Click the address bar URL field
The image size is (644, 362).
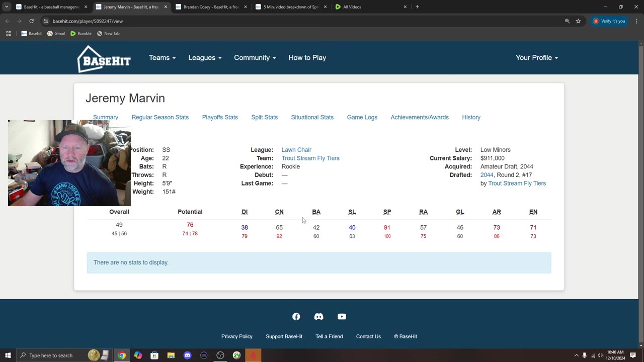(302, 21)
